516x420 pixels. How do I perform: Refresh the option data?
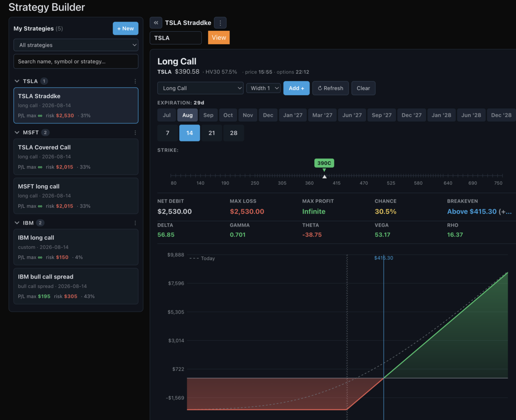[330, 88]
